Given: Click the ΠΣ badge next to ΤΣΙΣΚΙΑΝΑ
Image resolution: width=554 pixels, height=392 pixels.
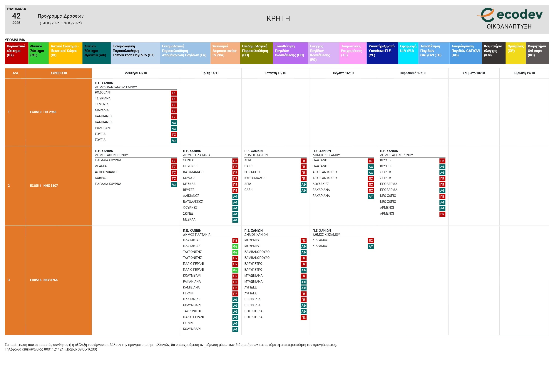Looking at the screenshot, I should pos(174,99).
